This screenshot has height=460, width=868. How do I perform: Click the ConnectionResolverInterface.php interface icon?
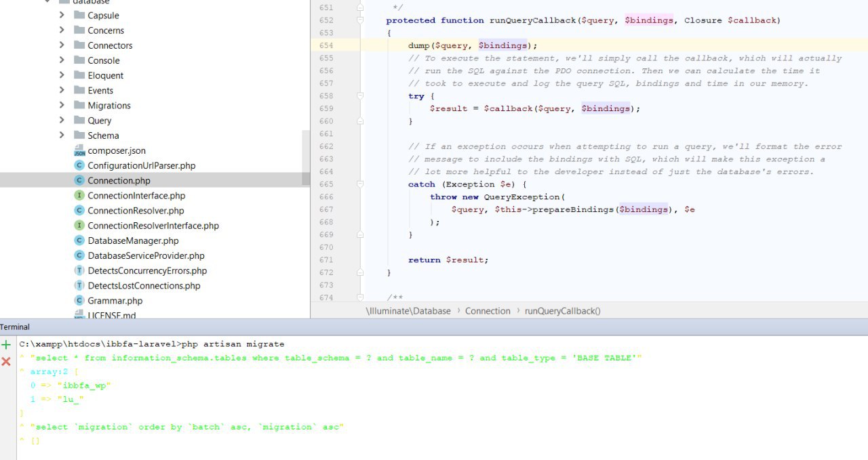click(79, 225)
